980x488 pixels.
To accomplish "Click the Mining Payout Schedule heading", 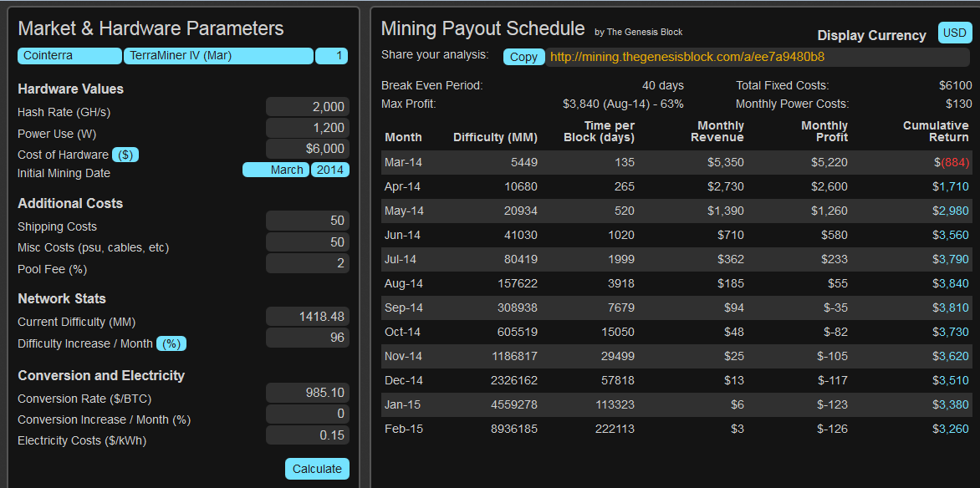I will click(x=483, y=28).
